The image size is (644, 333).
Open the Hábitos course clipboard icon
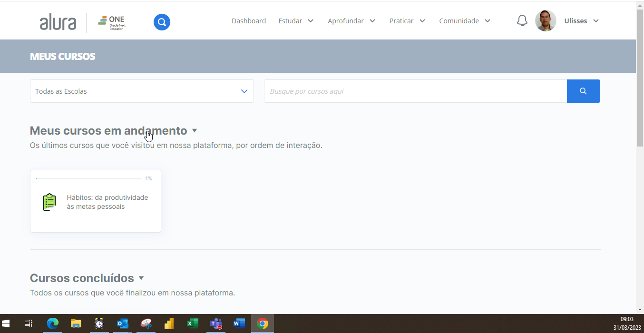coord(49,202)
